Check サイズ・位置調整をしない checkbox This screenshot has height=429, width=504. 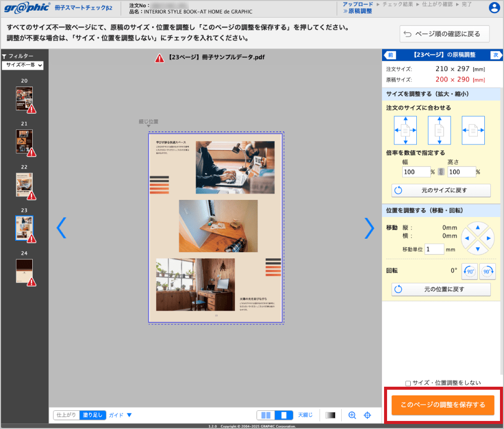(408, 383)
